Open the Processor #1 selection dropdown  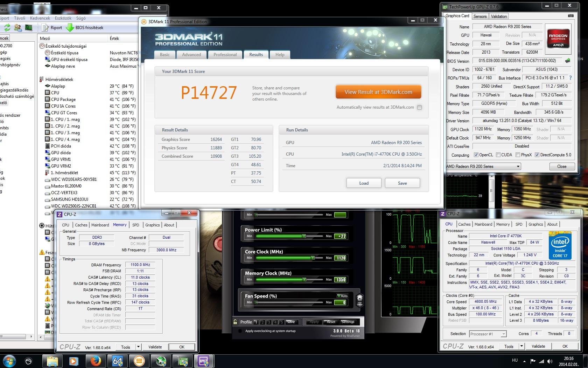click(x=488, y=334)
